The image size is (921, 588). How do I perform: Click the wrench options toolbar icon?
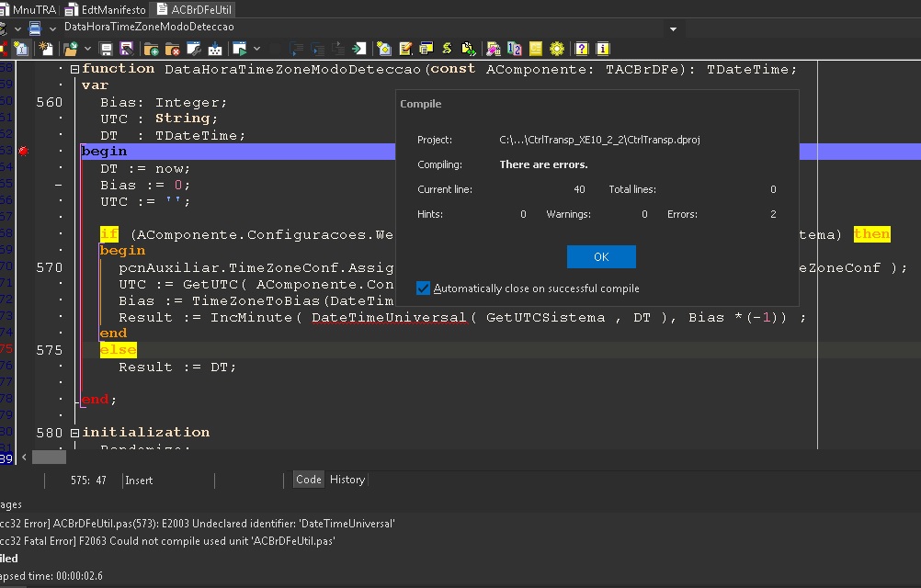193,49
